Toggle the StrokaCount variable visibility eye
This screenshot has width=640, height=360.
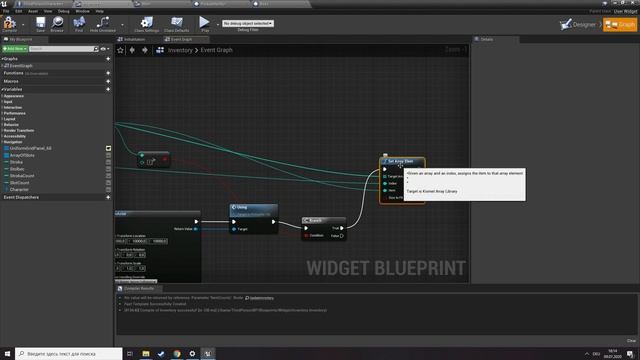(x=108, y=176)
